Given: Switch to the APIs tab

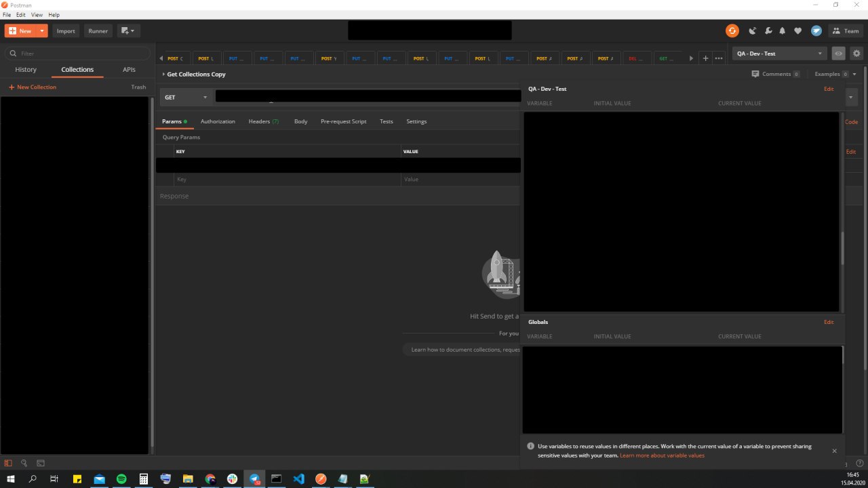Looking at the screenshot, I should coord(129,69).
